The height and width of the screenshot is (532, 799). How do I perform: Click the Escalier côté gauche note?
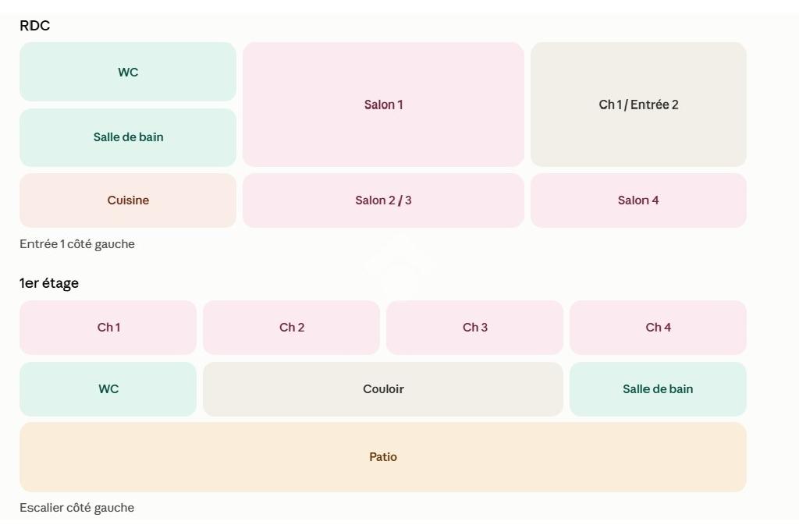[77, 508]
